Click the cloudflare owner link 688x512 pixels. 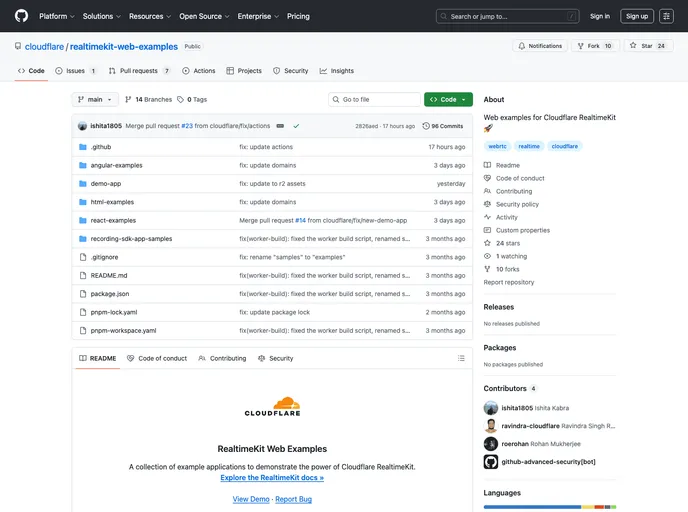(x=44, y=47)
